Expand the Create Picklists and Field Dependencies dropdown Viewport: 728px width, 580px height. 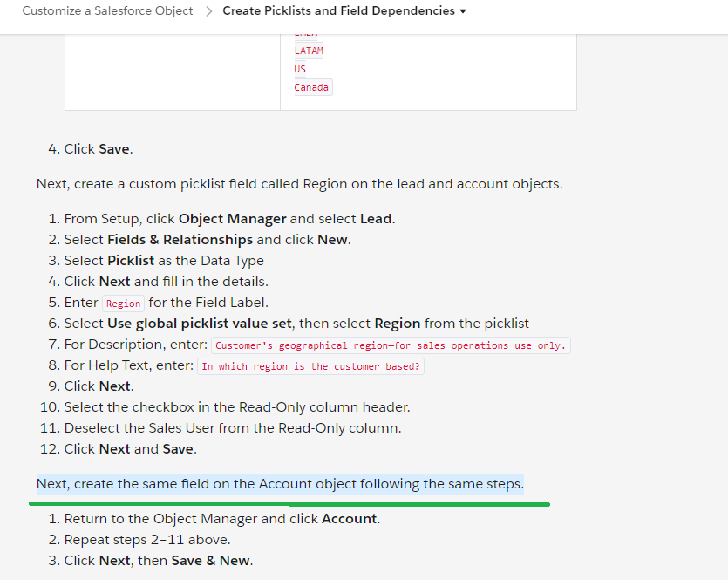(344, 10)
